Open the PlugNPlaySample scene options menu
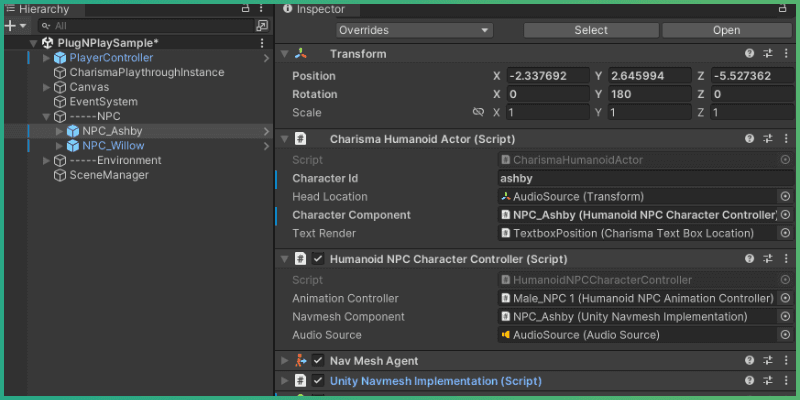 click(262, 44)
